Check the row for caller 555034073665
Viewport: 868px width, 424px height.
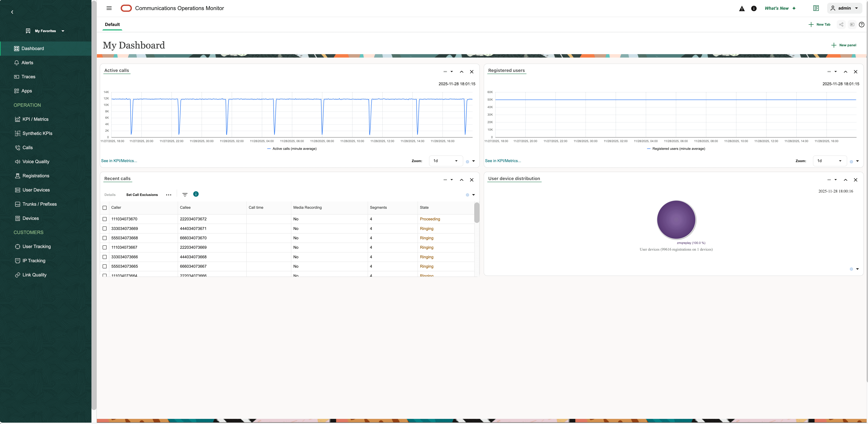click(x=104, y=266)
